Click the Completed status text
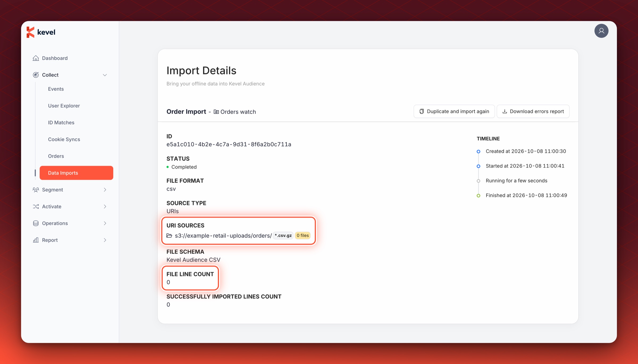 pos(184,167)
